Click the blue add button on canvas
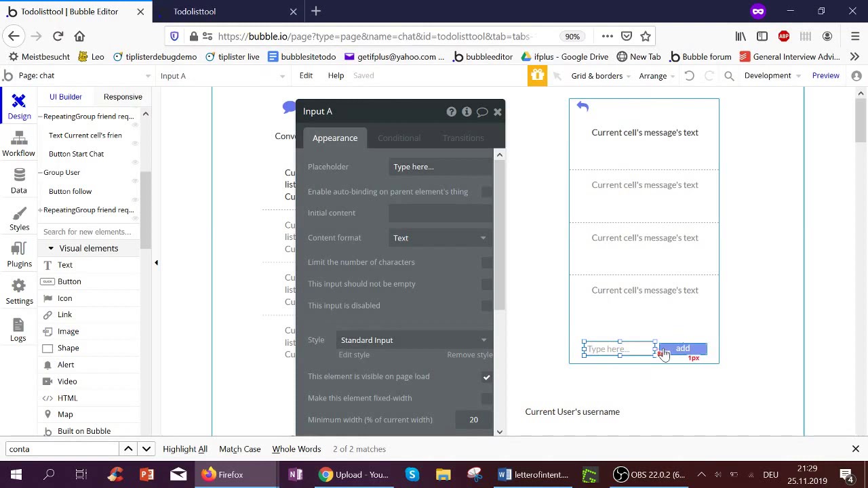The image size is (868, 488). [682, 348]
